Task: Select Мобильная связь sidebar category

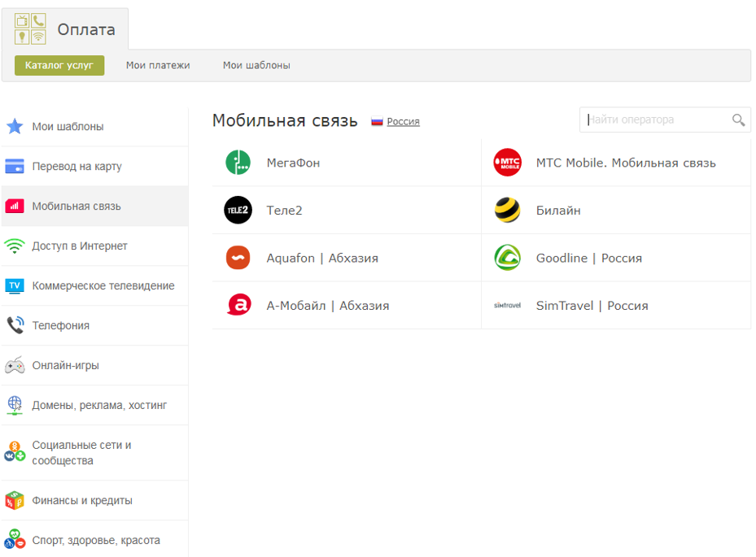Action: tap(95, 207)
